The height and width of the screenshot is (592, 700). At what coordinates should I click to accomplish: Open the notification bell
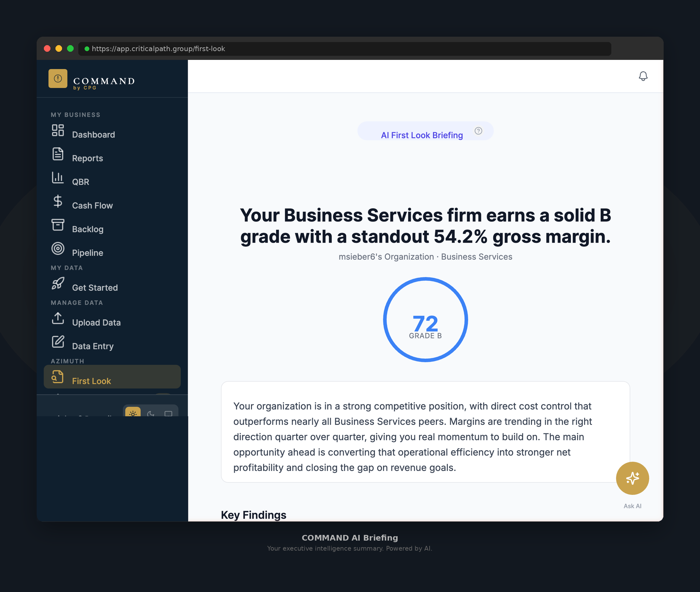[x=643, y=76]
